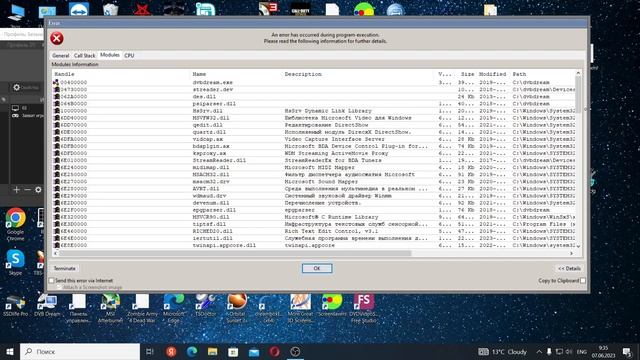640x360 pixels.
Task: Select the RICHED20.dll module row
Action: pos(314,231)
